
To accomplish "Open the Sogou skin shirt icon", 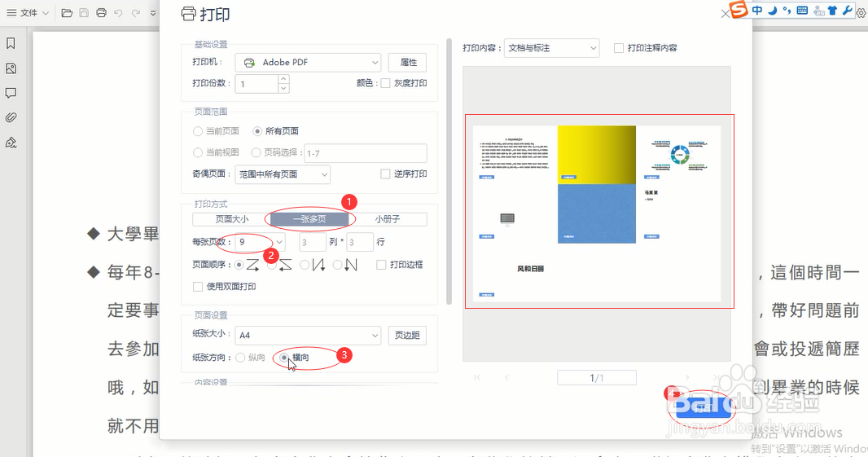I will (x=832, y=10).
